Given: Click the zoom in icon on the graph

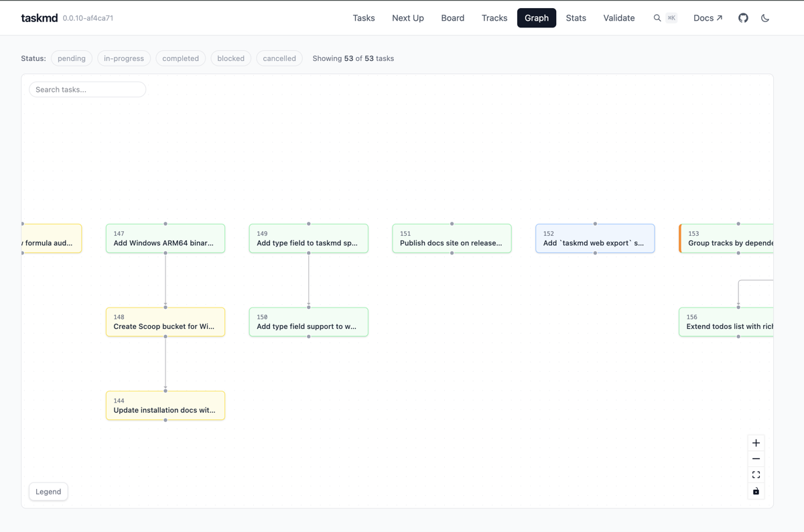Looking at the screenshot, I should 756,442.
